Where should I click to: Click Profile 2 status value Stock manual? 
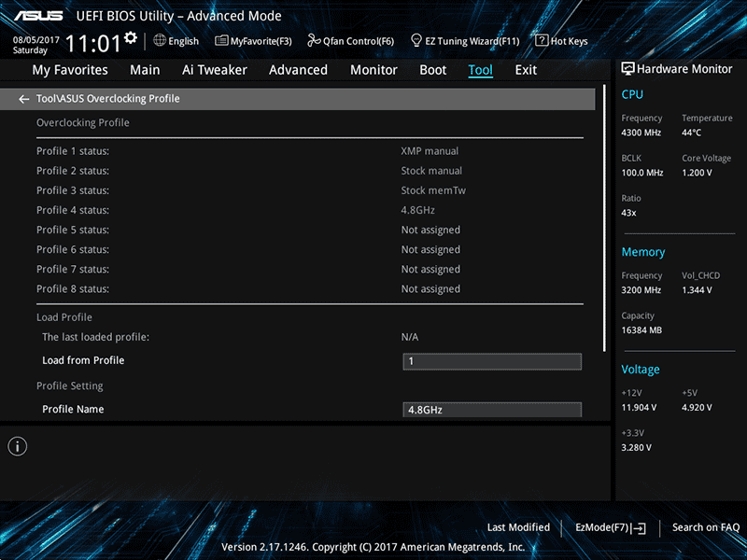pos(431,171)
